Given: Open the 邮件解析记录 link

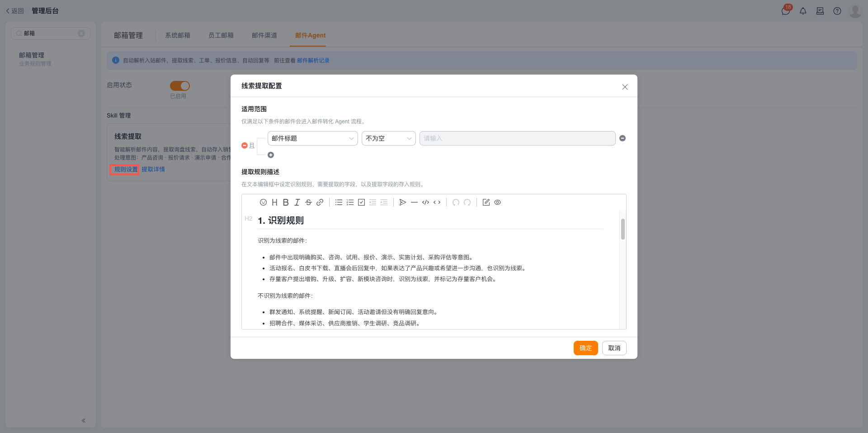Looking at the screenshot, I should tap(313, 61).
